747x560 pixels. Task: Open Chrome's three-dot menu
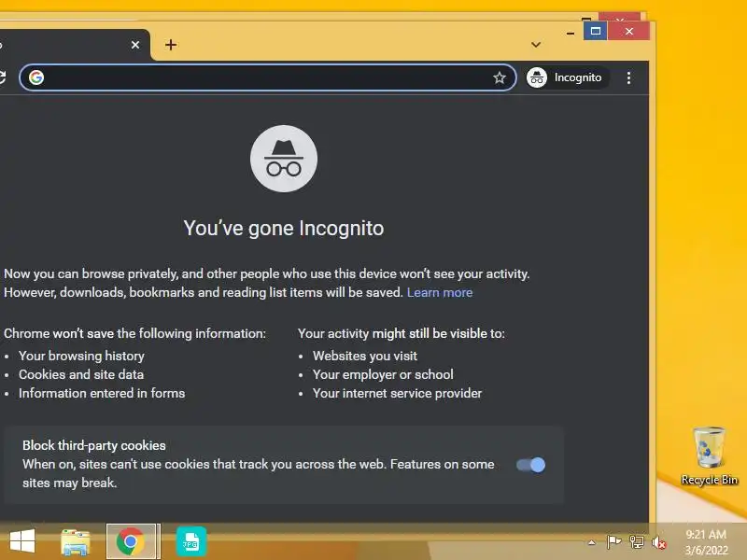point(628,77)
